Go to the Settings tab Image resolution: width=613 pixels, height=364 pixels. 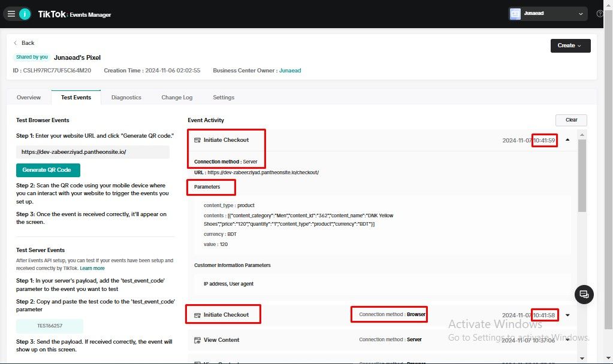click(224, 97)
